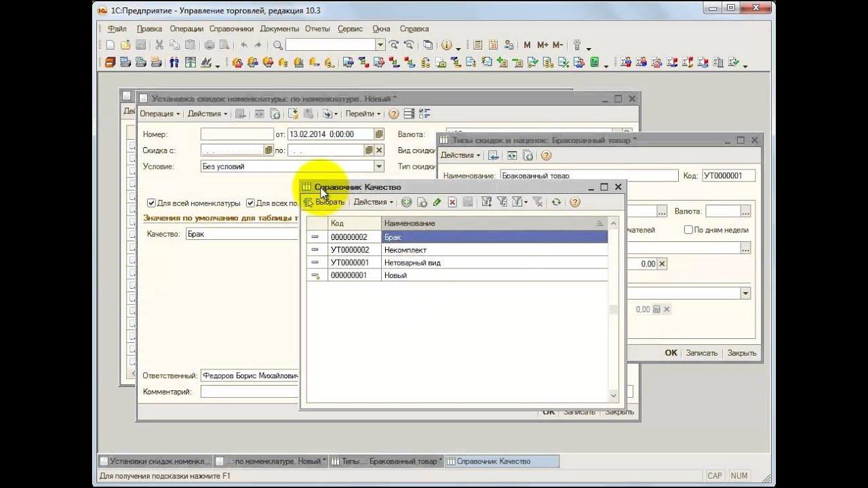Viewport: 868px width, 488px height.
Task: Open date picker beside the от date field
Action: click(x=379, y=134)
